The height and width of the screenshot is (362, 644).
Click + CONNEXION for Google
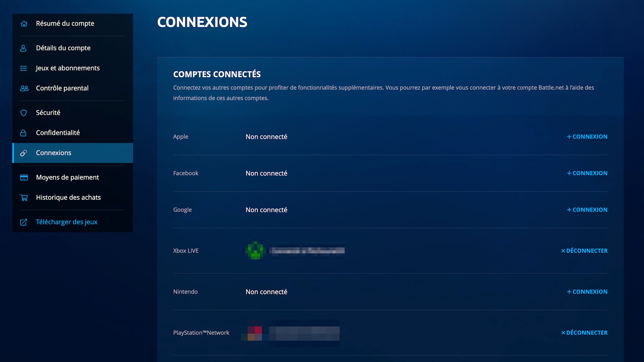coord(587,209)
